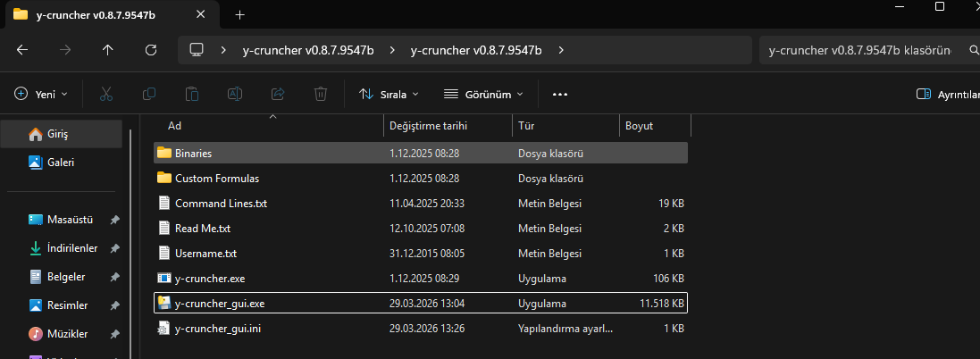
Task: Open Giriş in navigation pane
Action: point(62,134)
